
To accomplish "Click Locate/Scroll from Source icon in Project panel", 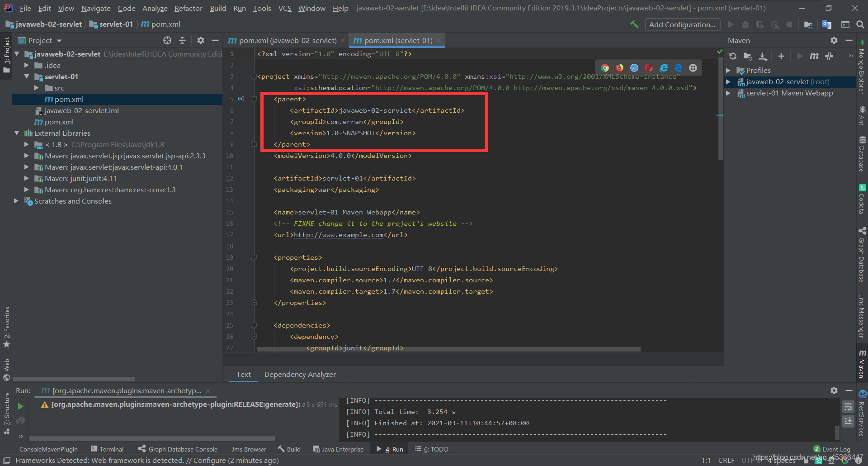I will [167, 40].
